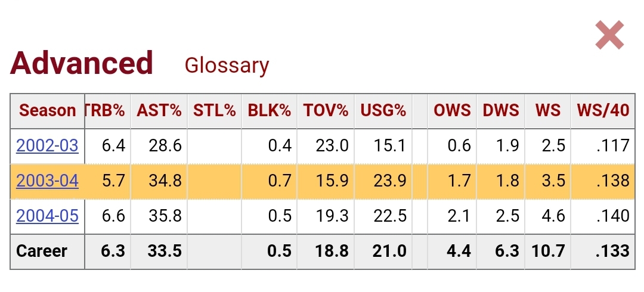Open the 2003-04 season link
644x292 pixels.
coord(47,181)
